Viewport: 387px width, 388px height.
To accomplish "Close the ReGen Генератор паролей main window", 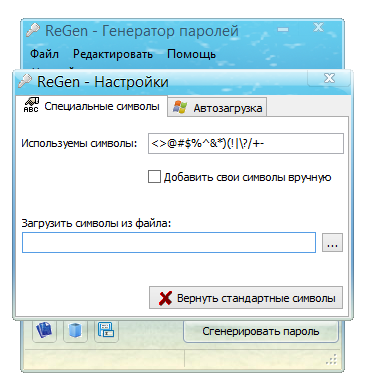I will click(318, 28).
